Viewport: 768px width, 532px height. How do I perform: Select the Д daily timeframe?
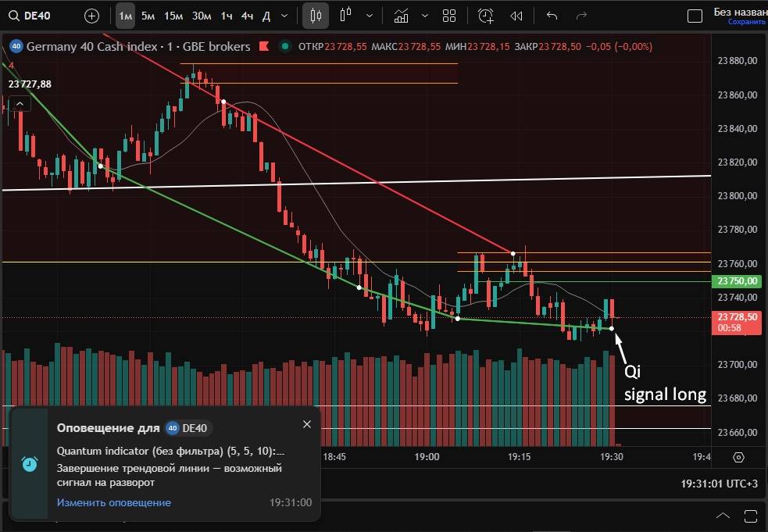pyautogui.click(x=266, y=16)
